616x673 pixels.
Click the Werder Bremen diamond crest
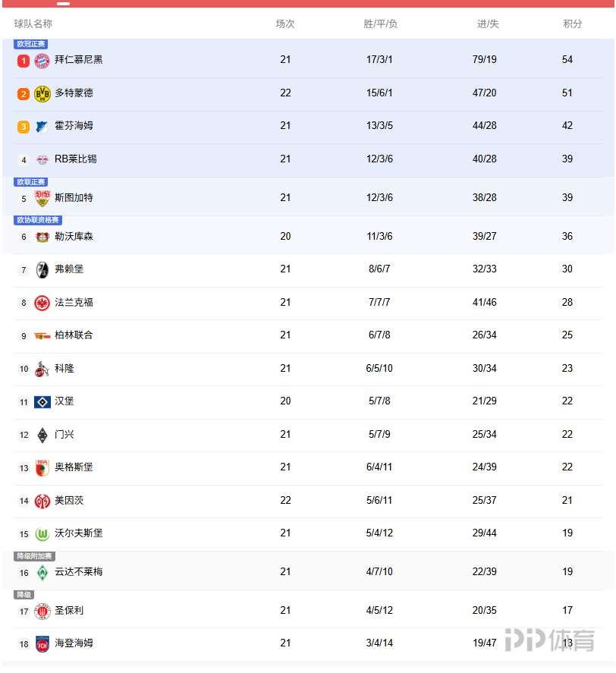click(42, 572)
